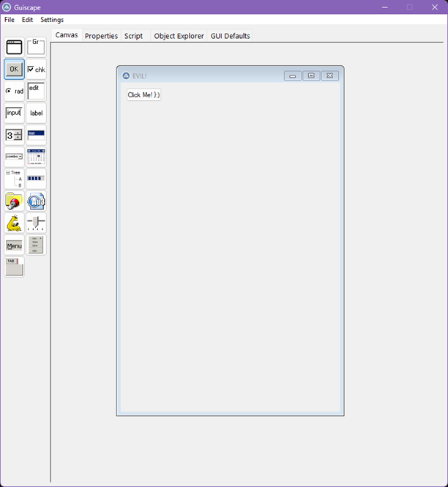Open the Script tab

click(133, 36)
